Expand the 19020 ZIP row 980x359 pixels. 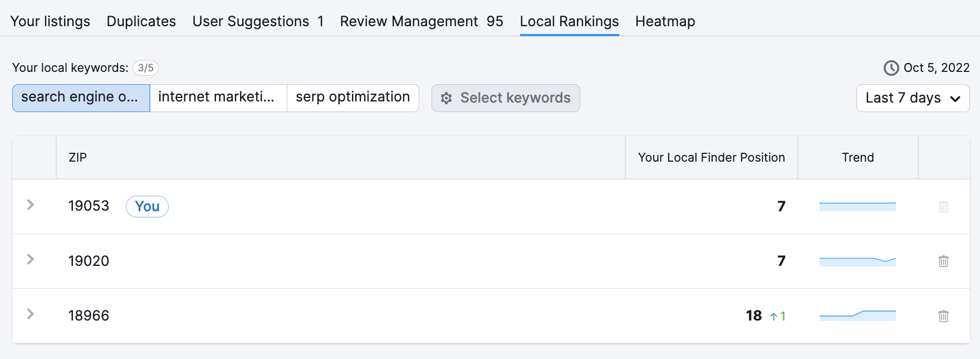click(x=31, y=260)
